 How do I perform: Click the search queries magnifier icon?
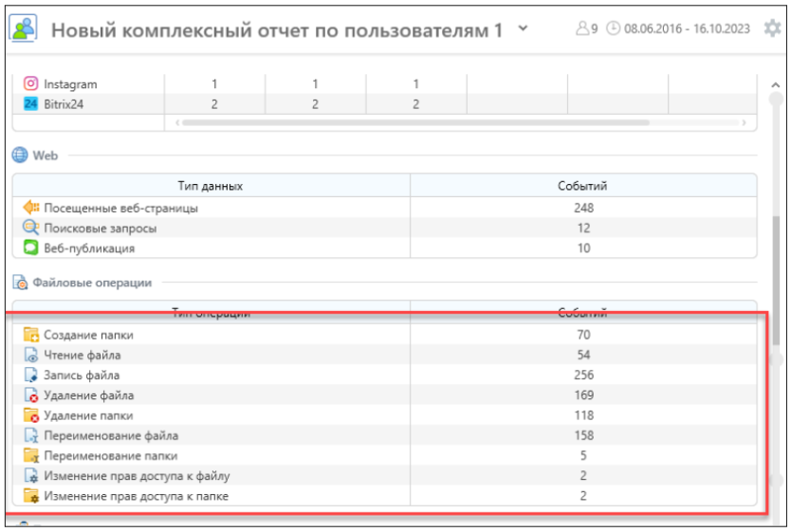coord(30,228)
